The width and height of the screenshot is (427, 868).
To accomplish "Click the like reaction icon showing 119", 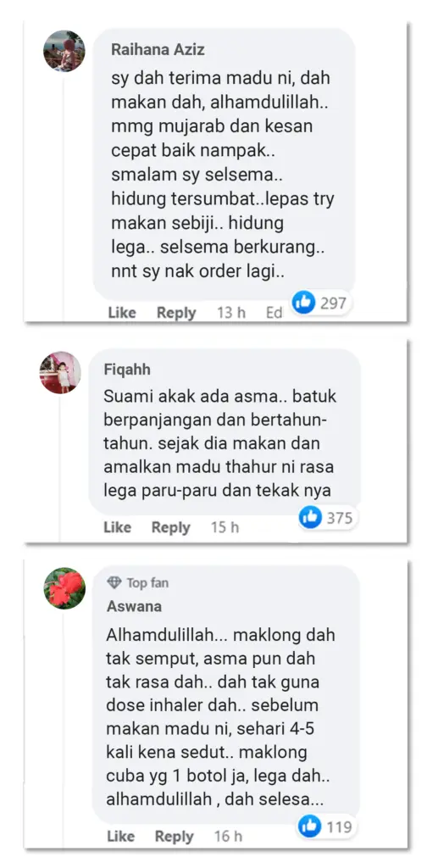I will pos(310,826).
